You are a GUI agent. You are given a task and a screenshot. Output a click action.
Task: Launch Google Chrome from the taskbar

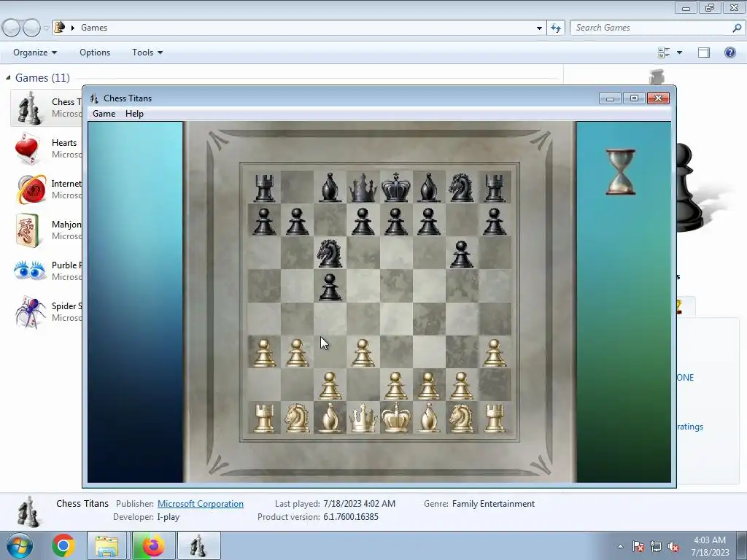point(63,546)
